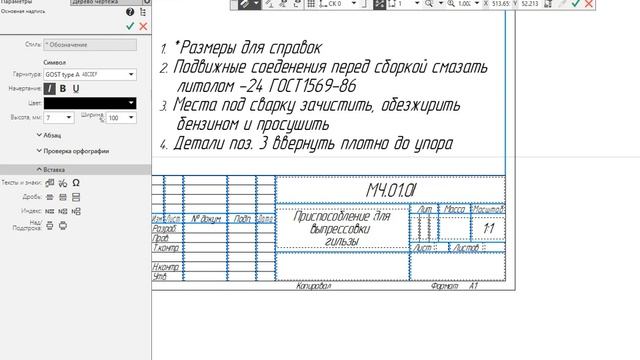
Task: Open the СК 0 coordinate system dropdown
Action: click(338, 4)
